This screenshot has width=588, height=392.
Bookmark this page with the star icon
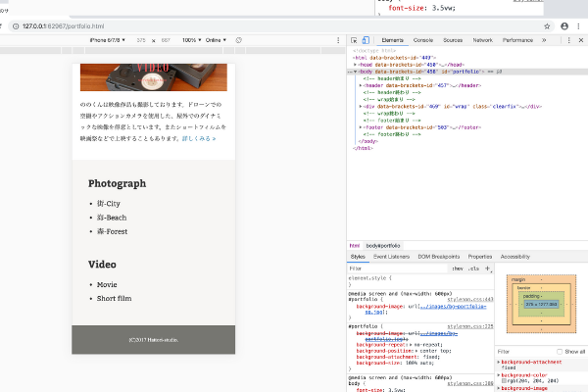[547, 26]
